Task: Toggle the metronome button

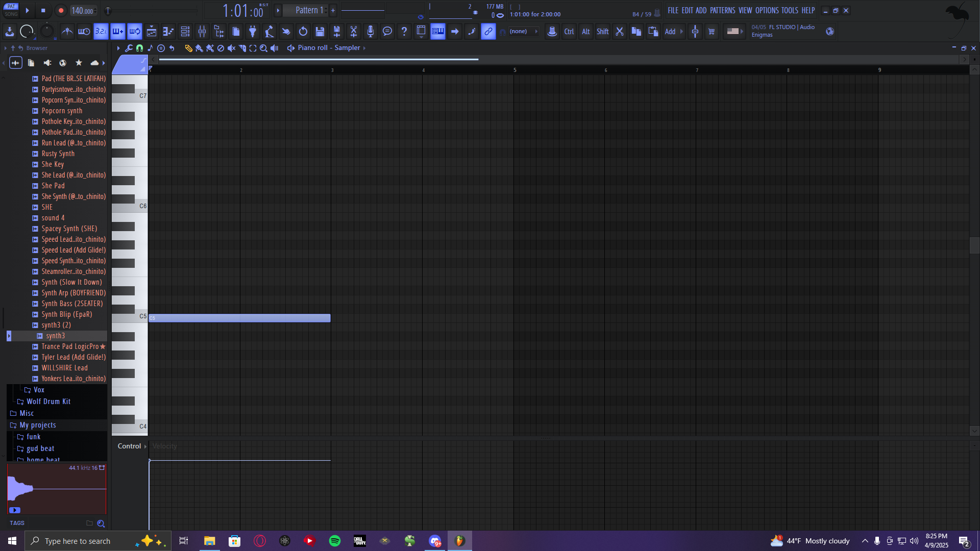Action: (x=67, y=32)
